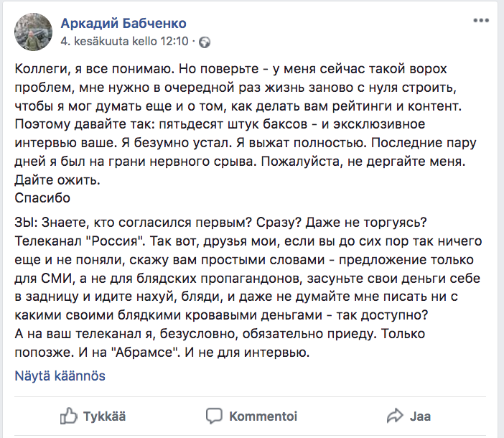This screenshot has width=504, height=438.
Task: Click the 'Jaa' share label
Action: coord(420,416)
